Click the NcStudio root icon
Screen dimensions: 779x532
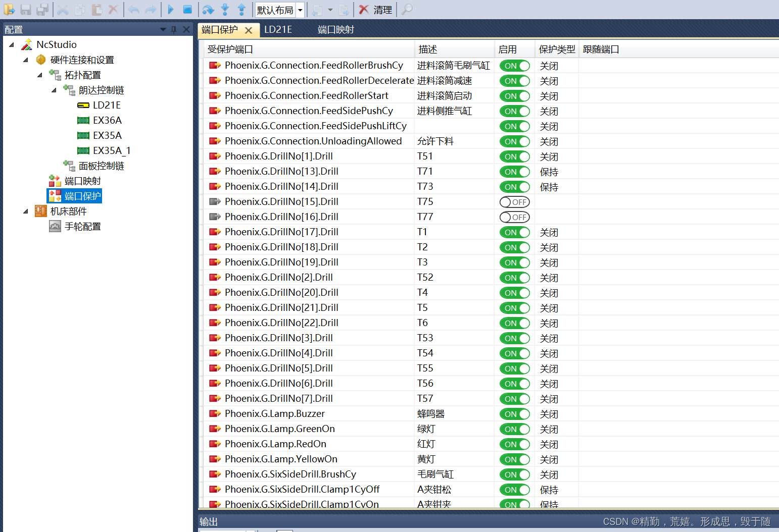click(x=27, y=44)
